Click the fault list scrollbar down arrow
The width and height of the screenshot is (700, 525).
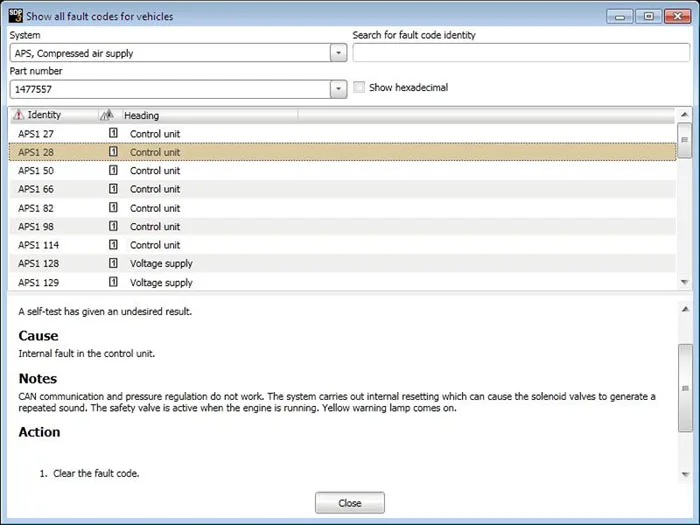click(x=684, y=282)
